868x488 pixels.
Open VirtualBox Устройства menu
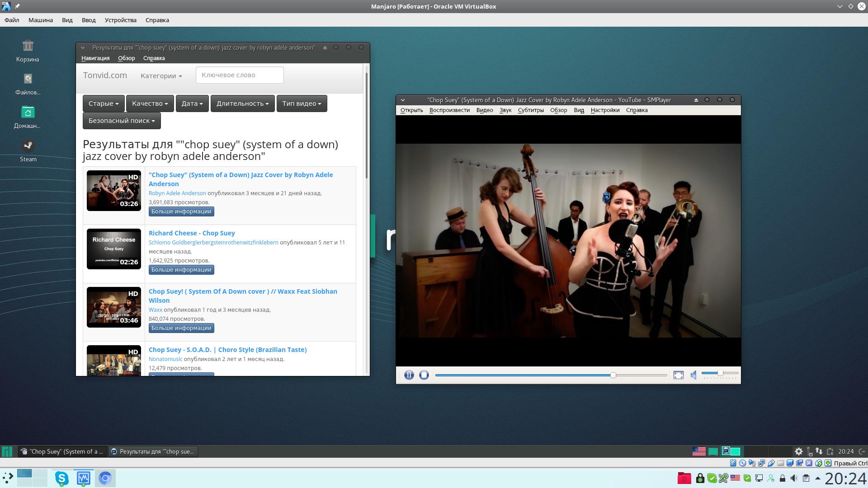(x=121, y=20)
